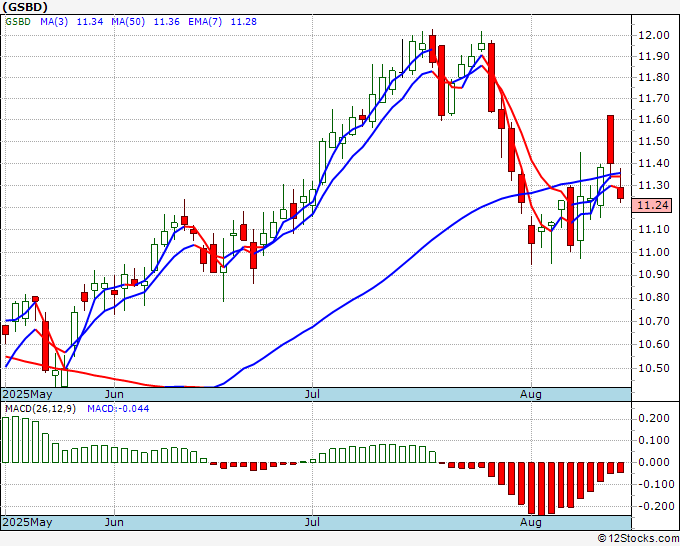Click the 11.80 price axis label
The image size is (680, 546).
pos(654,78)
